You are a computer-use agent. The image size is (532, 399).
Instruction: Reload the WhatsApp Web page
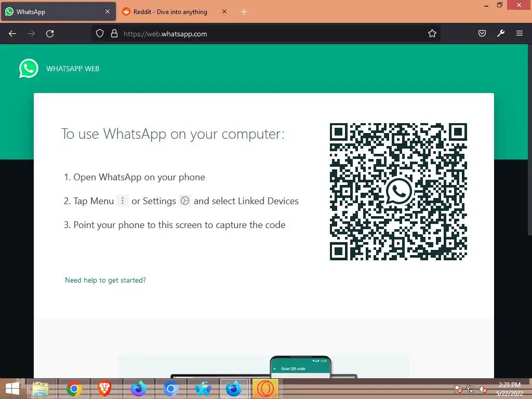click(50, 34)
